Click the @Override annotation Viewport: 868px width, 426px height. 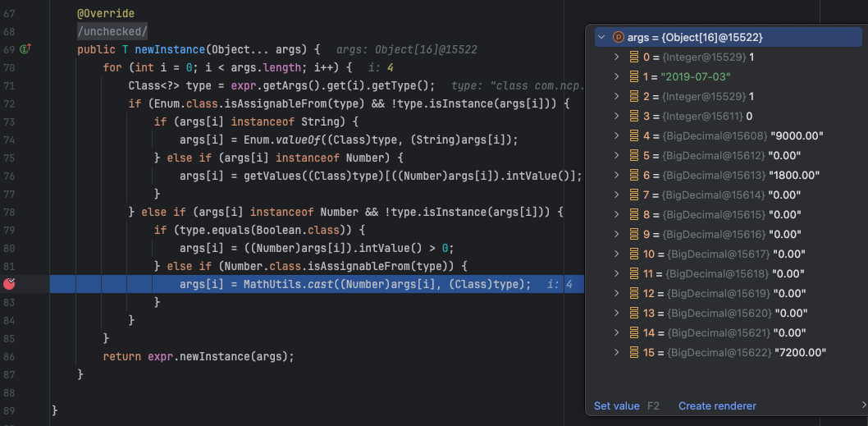(106, 13)
